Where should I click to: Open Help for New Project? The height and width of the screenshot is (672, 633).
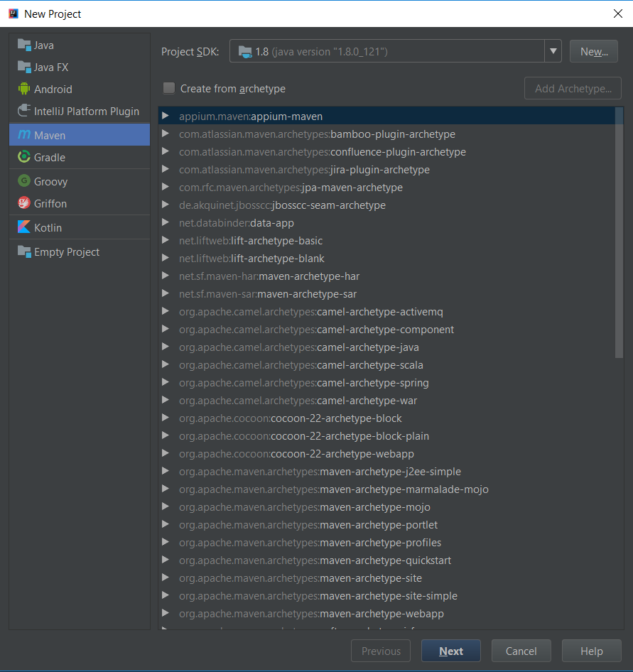591,651
